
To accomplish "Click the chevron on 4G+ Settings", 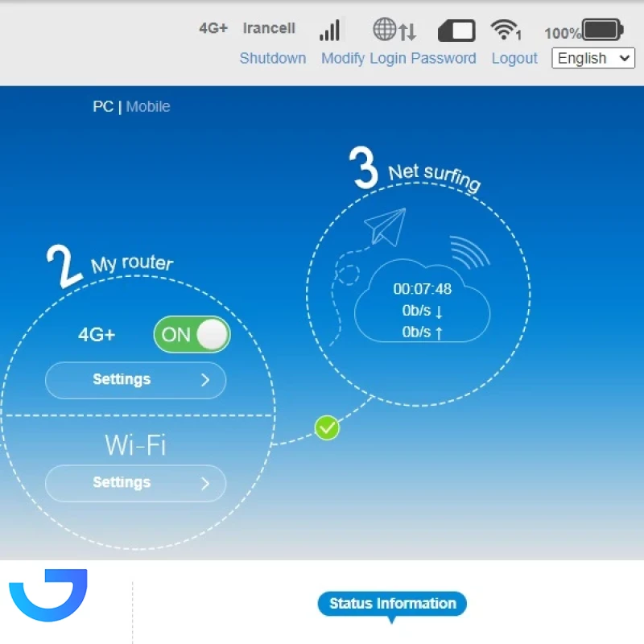I will point(205,380).
